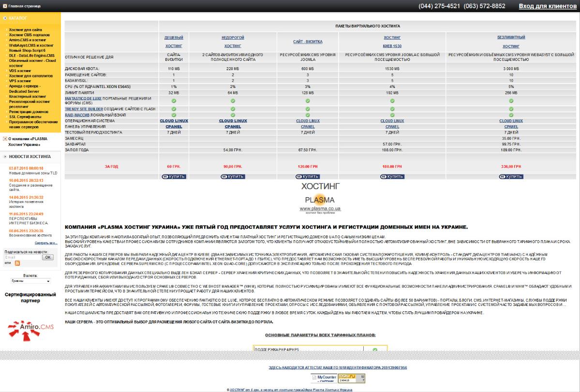Open the Хостинг Киев 1530 header link

pos(392,42)
